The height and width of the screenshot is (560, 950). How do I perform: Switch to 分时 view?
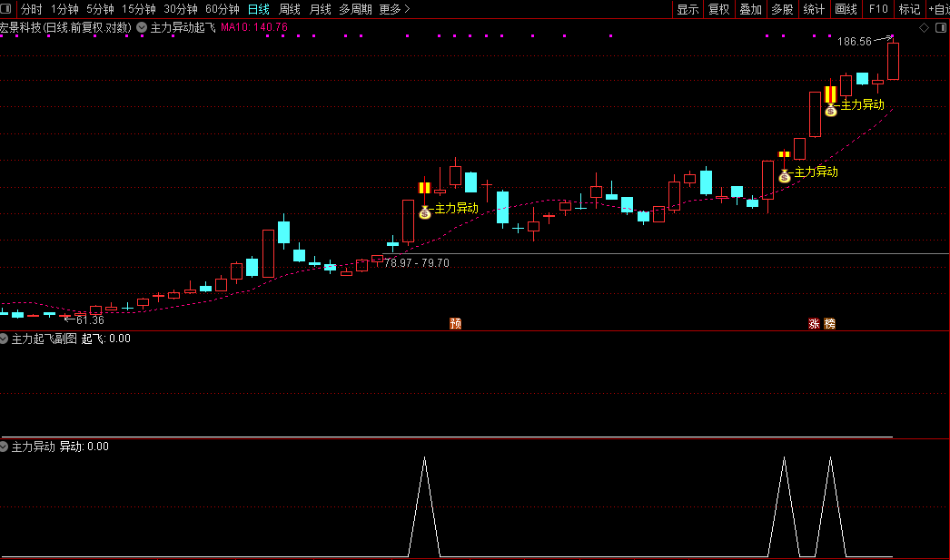(x=32, y=9)
